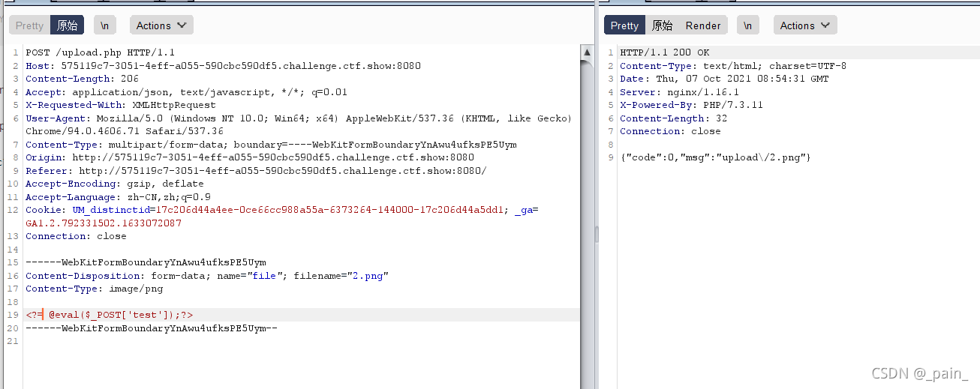Click the Accept-Language header line
980x389 pixels.
point(118,197)
